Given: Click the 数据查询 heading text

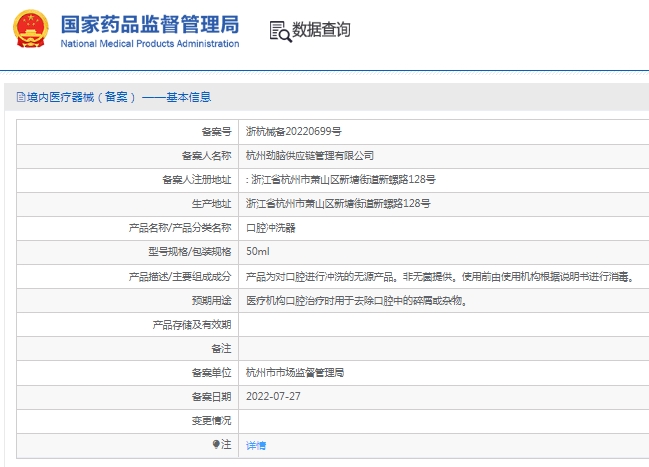Looking at the screenshot, I should [x=321, y=30].
